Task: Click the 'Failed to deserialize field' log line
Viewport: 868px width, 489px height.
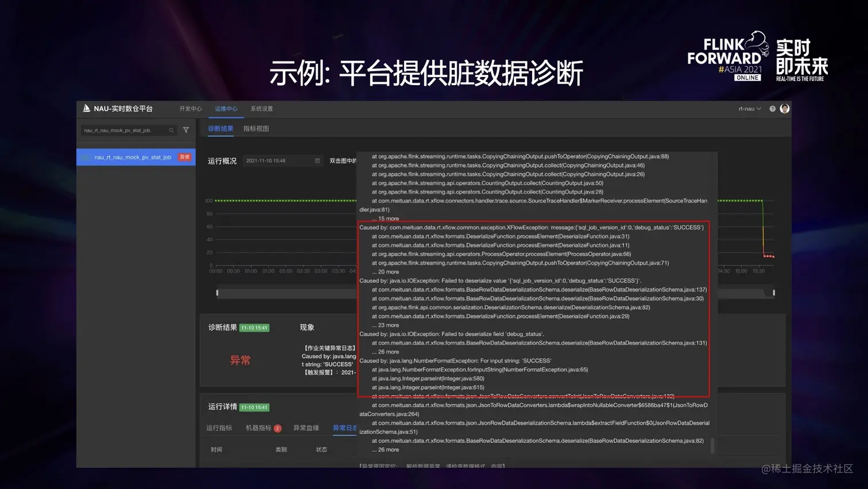Action: point(452,334)
